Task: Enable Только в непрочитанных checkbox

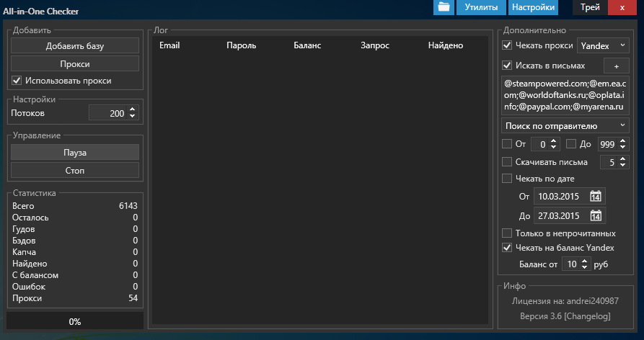Action: 507,233
